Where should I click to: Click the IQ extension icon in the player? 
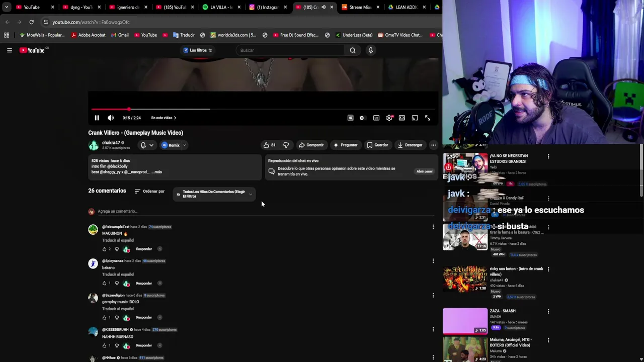[x=351, y=118]
